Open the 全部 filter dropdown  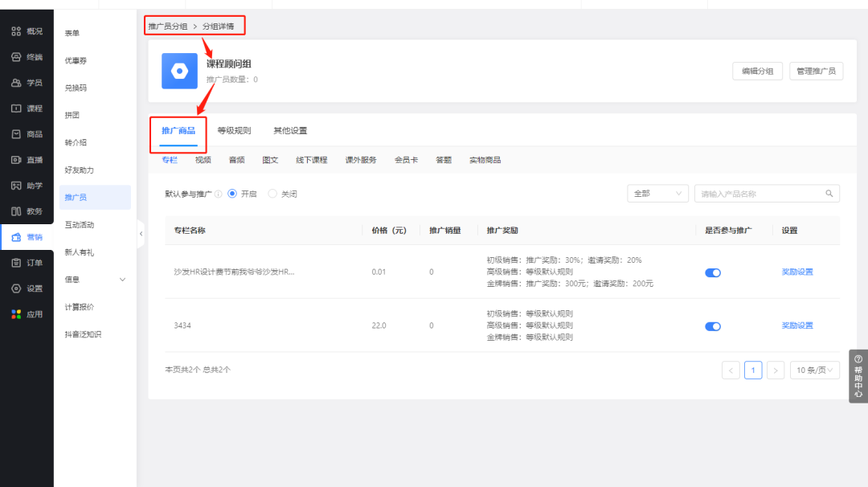(657, 193)
